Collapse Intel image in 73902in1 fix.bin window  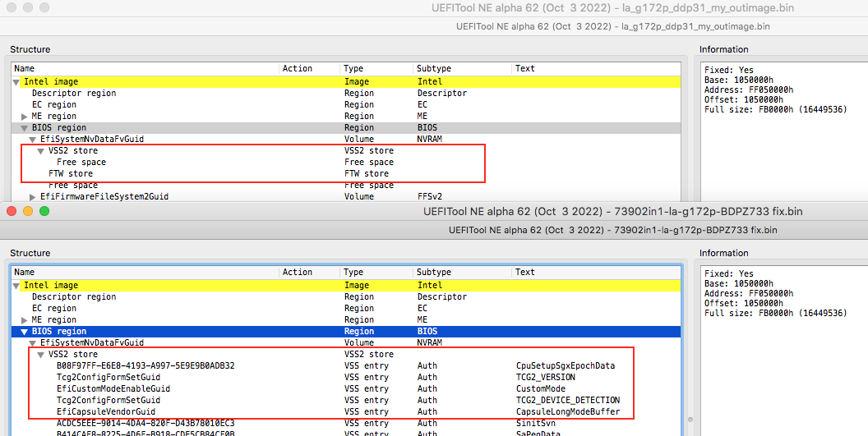(x=16, y=286)
